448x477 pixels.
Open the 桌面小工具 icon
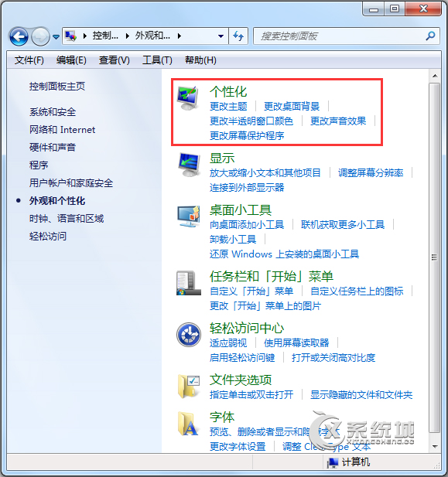[x=189, y=216]
